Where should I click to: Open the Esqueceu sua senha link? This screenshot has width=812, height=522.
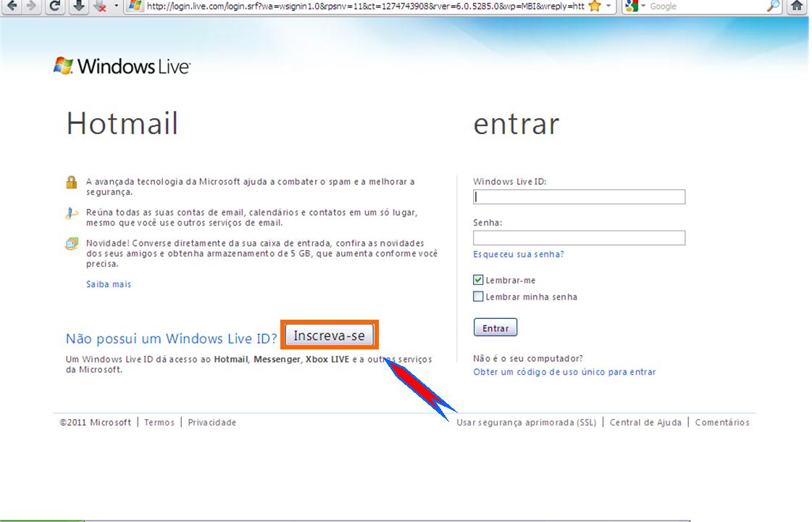[519, 254]
